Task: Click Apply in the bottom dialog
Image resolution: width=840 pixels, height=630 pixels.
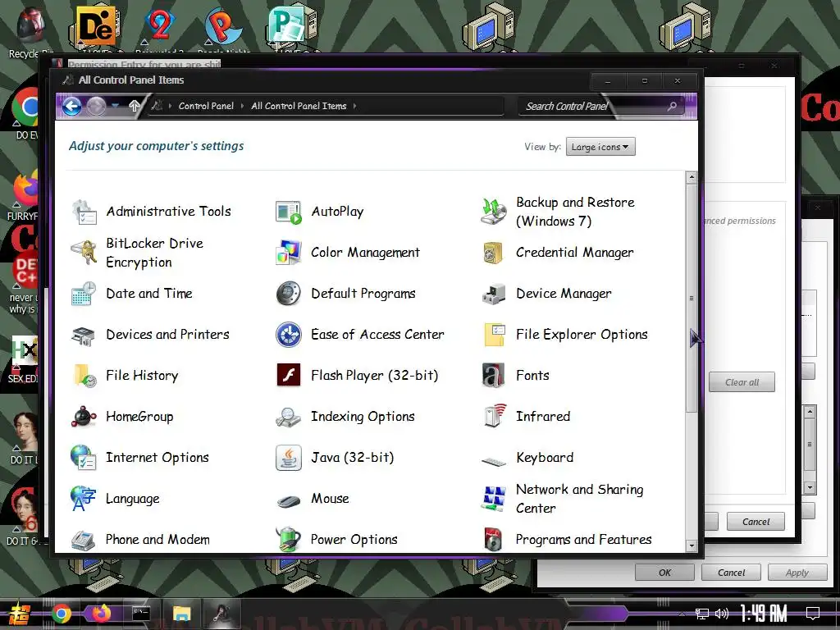Action: tap(797, 573)
